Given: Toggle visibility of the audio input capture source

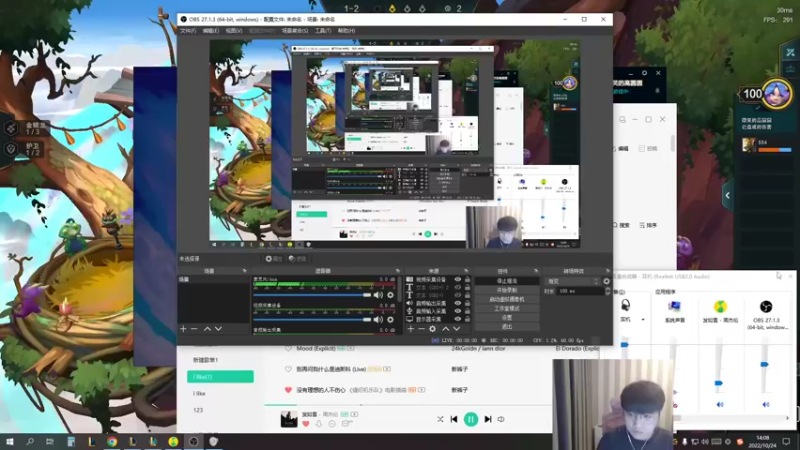Looking at the screenshot, I should [458, 311].
